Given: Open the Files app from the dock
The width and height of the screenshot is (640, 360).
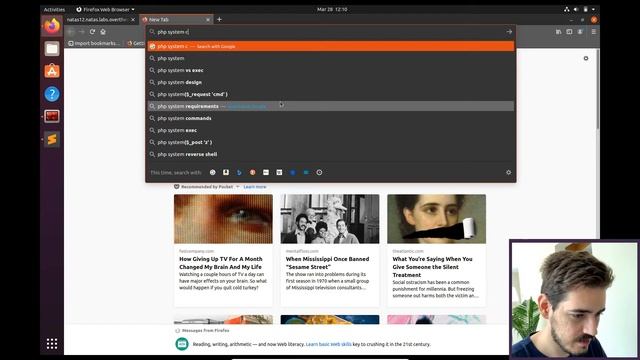Looking at the screenshot, I should click(52, 49).
